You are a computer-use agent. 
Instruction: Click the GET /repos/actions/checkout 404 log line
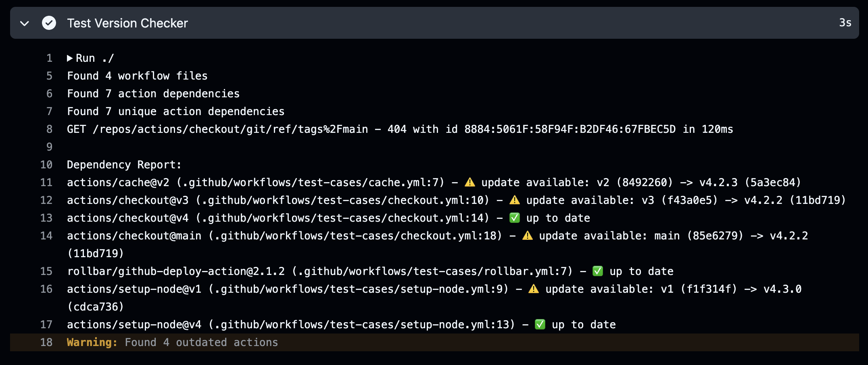click(x=400, y=129)
